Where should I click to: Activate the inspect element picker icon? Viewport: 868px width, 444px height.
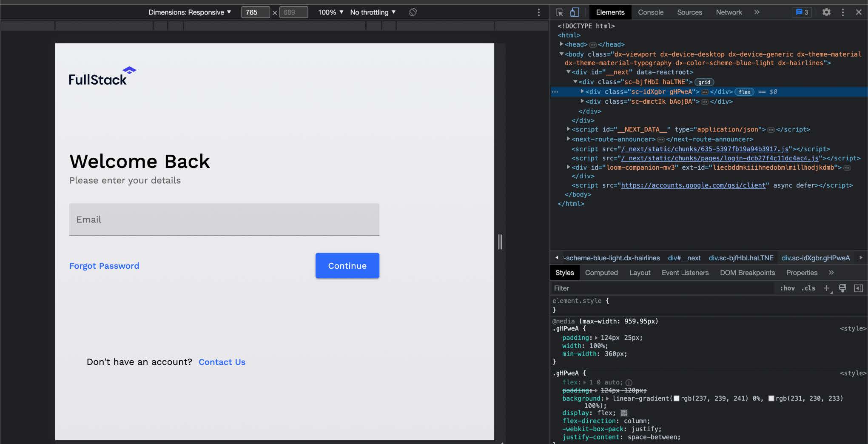[x=559, y=12]
